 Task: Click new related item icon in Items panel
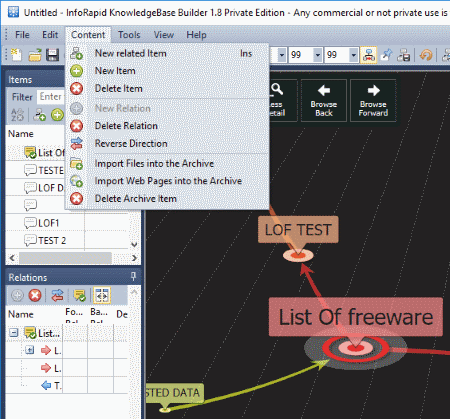[40, 115]
